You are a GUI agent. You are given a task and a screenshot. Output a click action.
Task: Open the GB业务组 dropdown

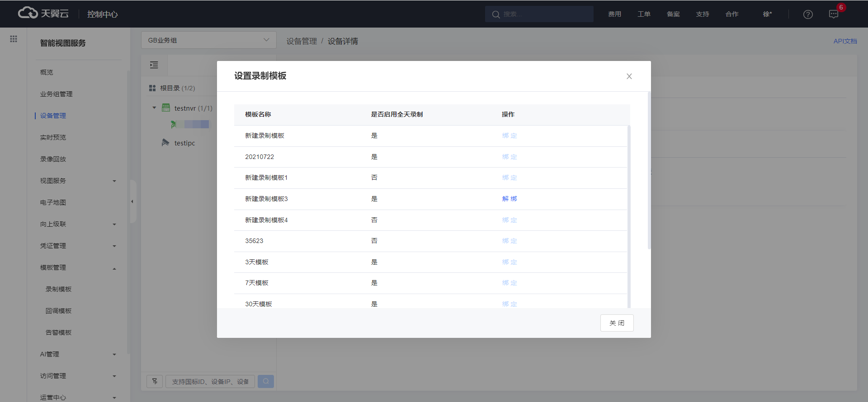[x=208, y=40]
